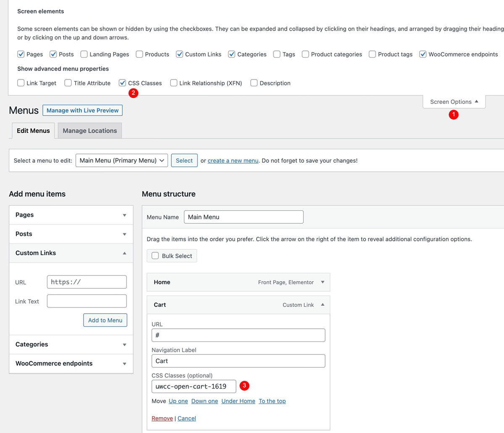Expand the Pages menu items section

coord(124,215)
